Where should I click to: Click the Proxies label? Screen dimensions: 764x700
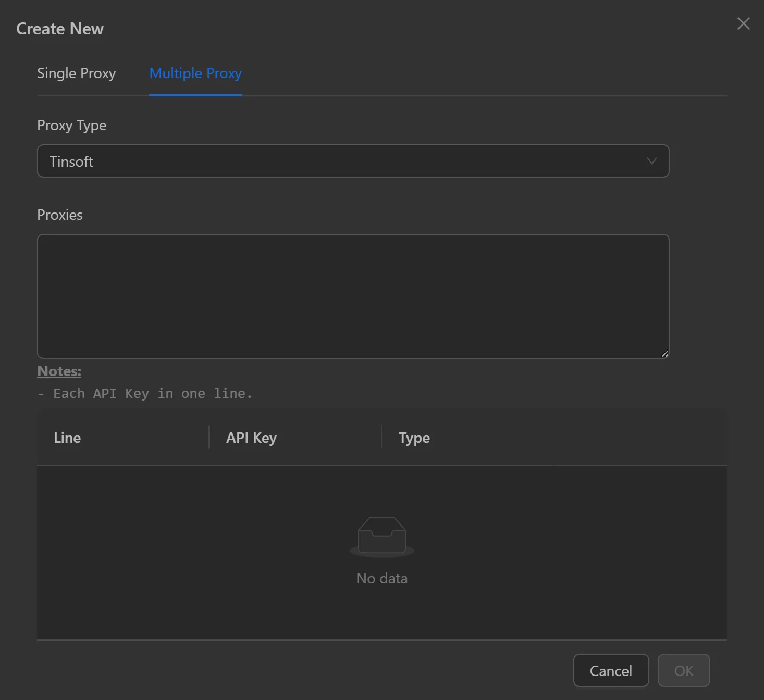click(59, 215)
